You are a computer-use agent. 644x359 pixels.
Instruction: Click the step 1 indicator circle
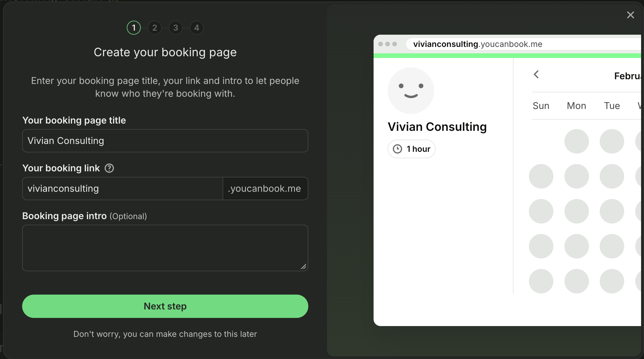(134, 28)
